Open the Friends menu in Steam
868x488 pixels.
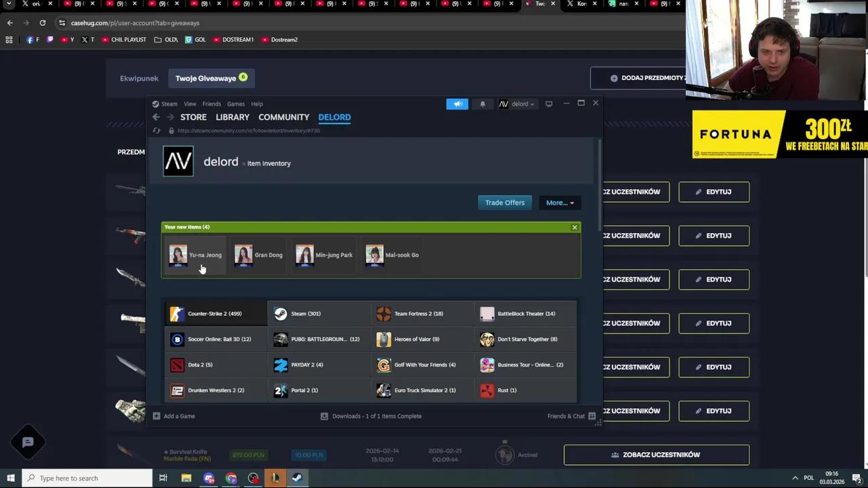pos(212,104)
